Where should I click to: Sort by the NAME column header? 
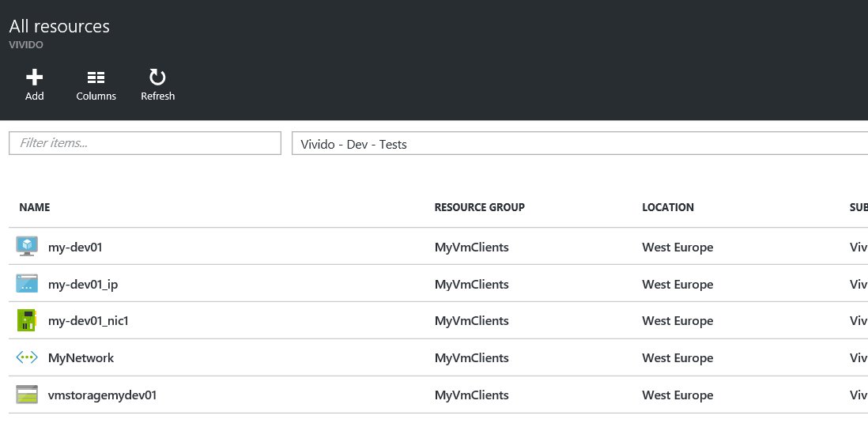pyautogui.click(x=34, y=207)
